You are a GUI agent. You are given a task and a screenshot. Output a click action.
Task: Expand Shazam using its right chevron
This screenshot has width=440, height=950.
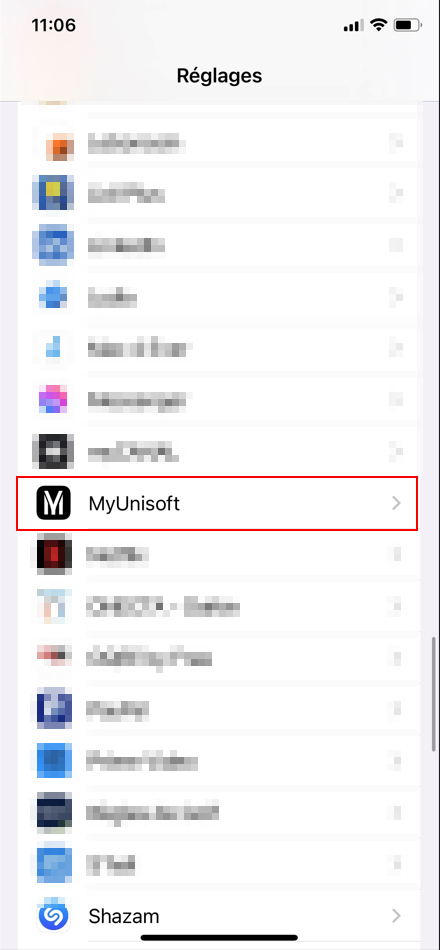pos(396,915)
